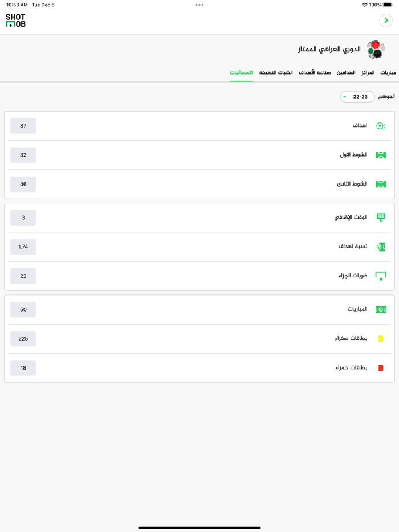Tap the extra time (الوقت الإضافي) icon
This screenshot has width=399, height=532.
(x=381, y=218)
